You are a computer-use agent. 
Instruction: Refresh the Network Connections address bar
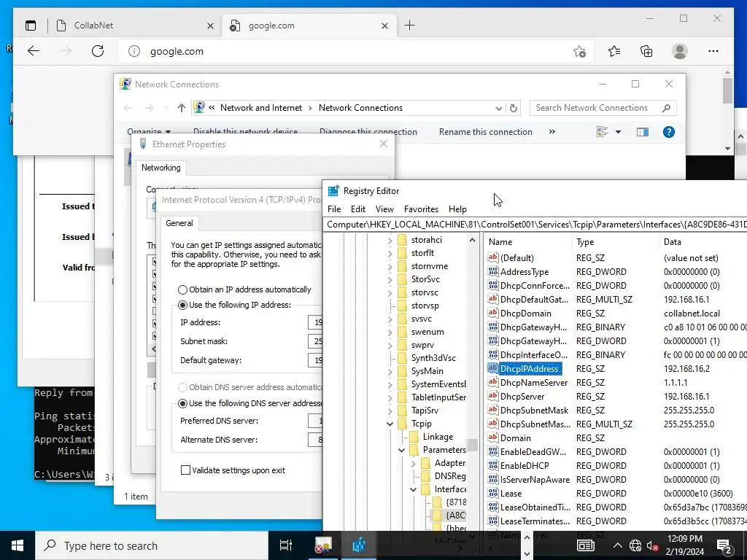[x=513, y=108]
